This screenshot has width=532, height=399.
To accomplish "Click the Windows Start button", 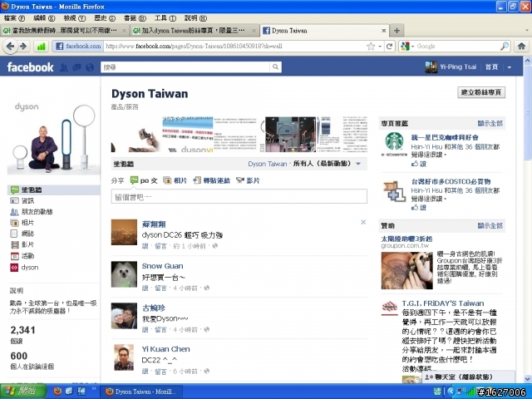I will [x=23, y=392].
